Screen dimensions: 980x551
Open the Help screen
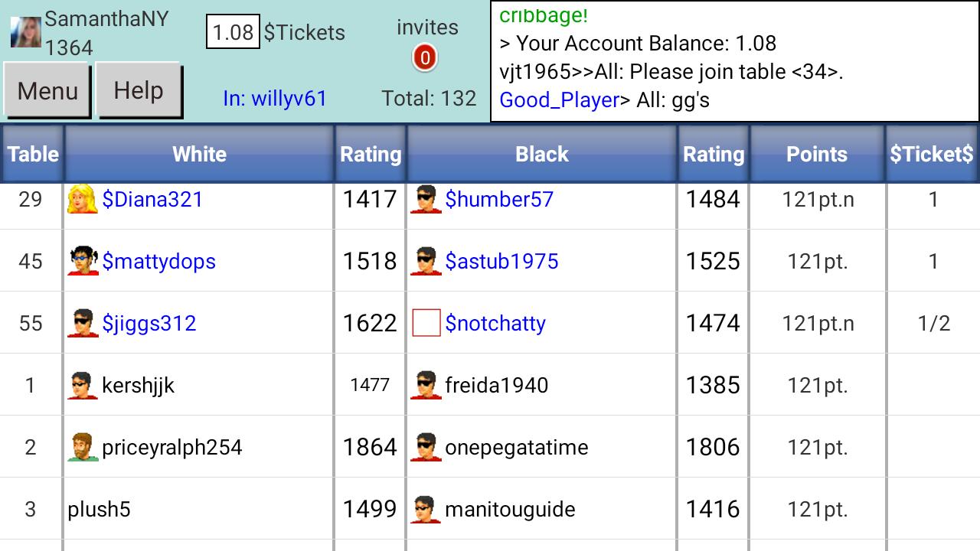click(x=139, y=90)
